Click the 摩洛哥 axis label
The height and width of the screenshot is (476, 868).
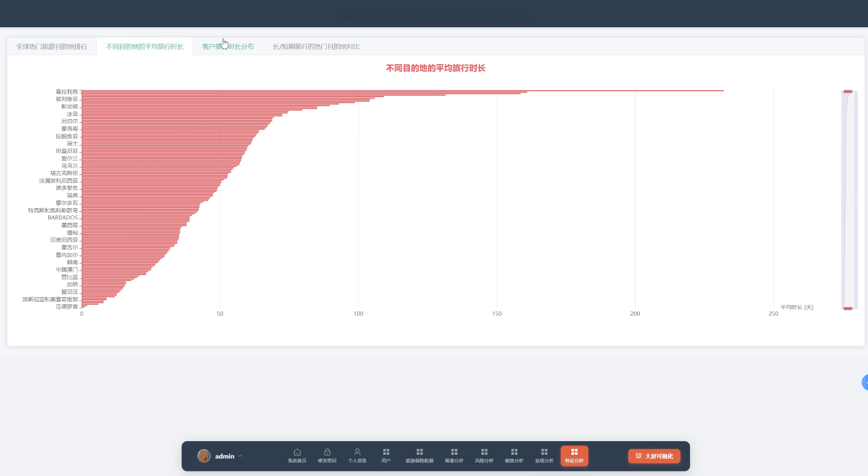70,129
